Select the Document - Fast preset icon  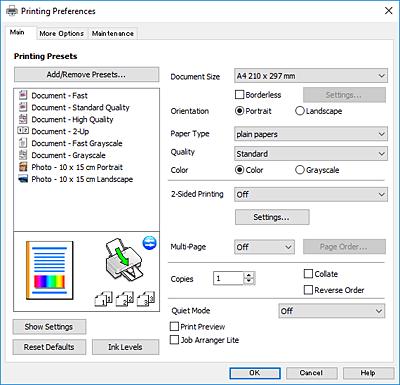(x=23, y=95)
